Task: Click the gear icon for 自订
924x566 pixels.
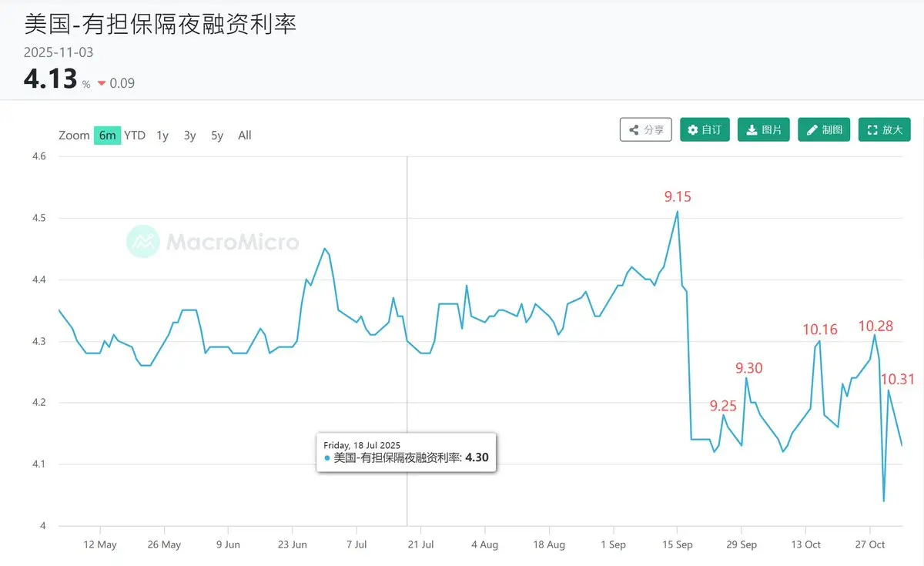Action: [x=693, y=130]
